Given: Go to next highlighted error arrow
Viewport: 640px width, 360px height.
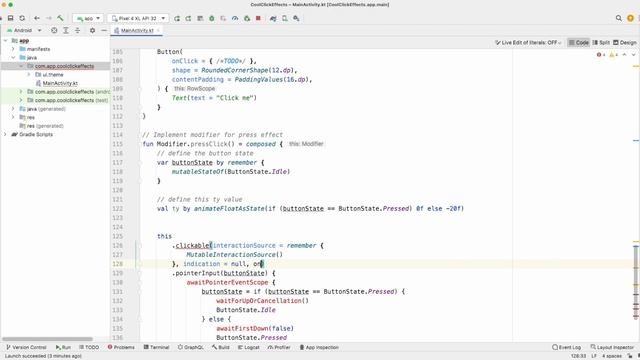Looking at the screenshot, I should click(x=633, y=55).
